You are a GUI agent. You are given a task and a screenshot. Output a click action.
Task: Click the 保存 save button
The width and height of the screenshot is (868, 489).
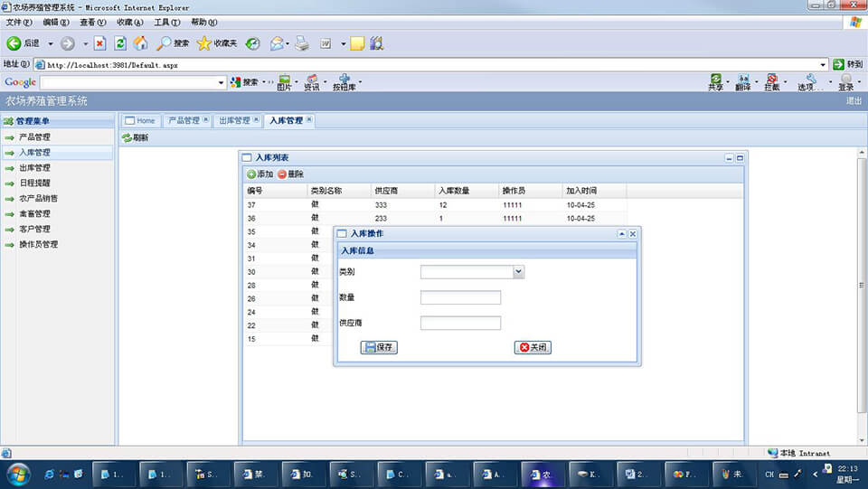pos(379,347)
